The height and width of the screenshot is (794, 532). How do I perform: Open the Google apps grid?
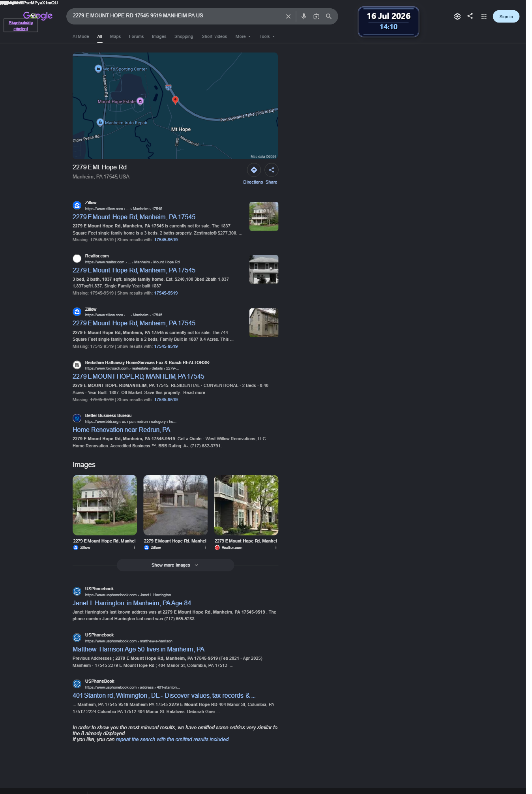[x=484, y=17]
